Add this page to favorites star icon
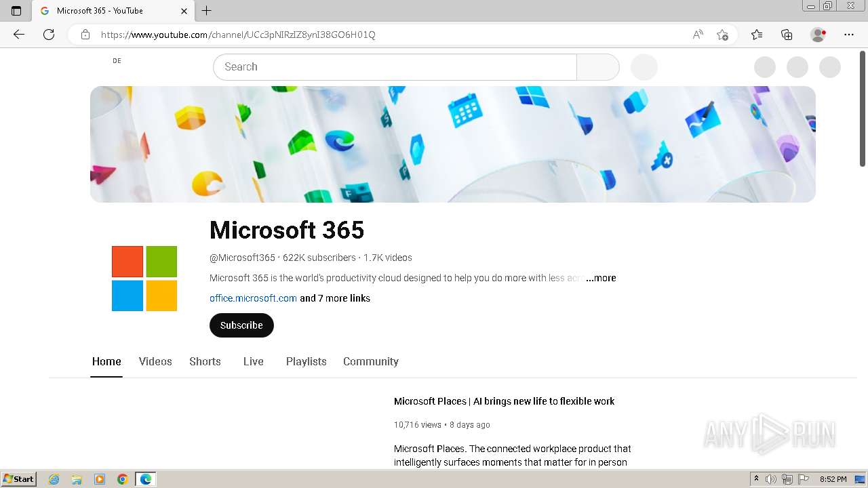 (x=722, y=35)
